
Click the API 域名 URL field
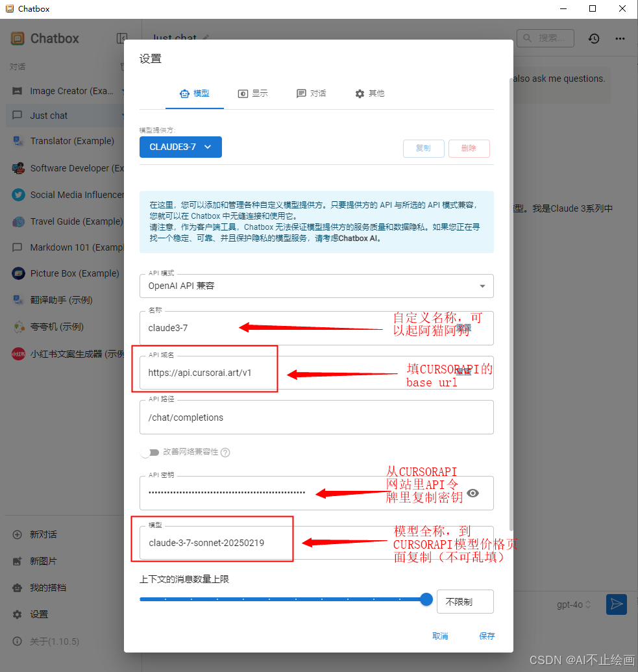316,373
